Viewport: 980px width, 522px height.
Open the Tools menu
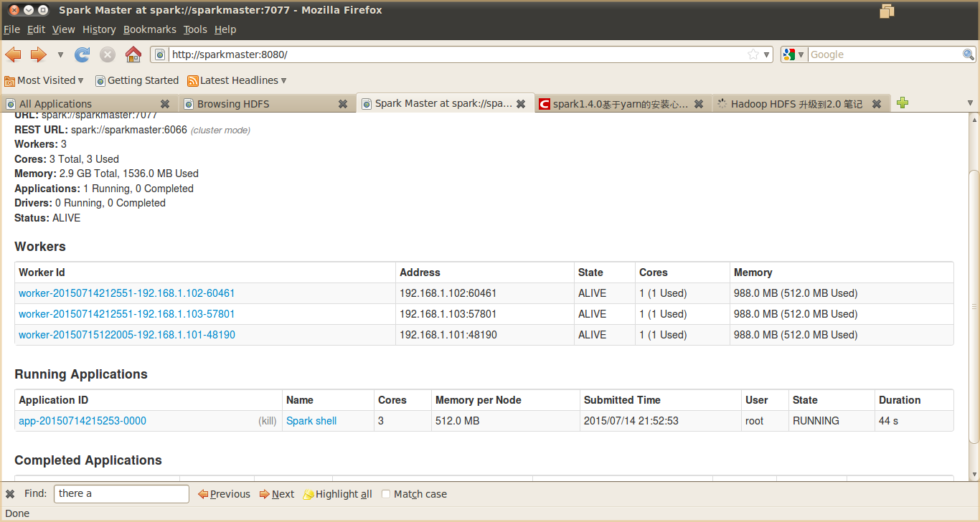195,29
